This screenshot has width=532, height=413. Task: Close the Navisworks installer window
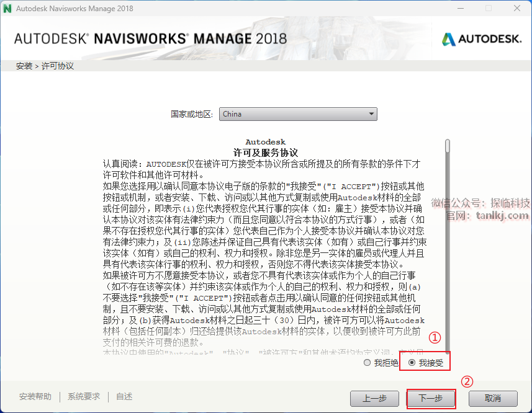[x=517, y=8]
